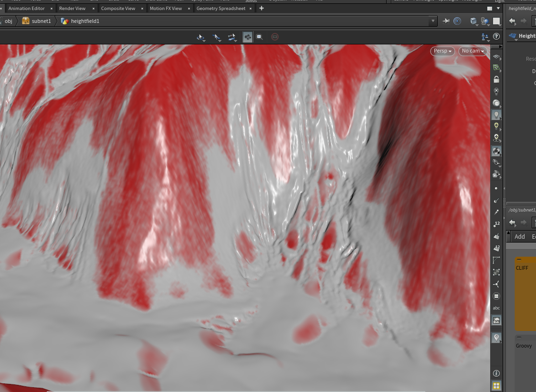The width and height of the screenshot is (536, 392).
Task: Toggle display primitive normals icon
Action: 496,236
